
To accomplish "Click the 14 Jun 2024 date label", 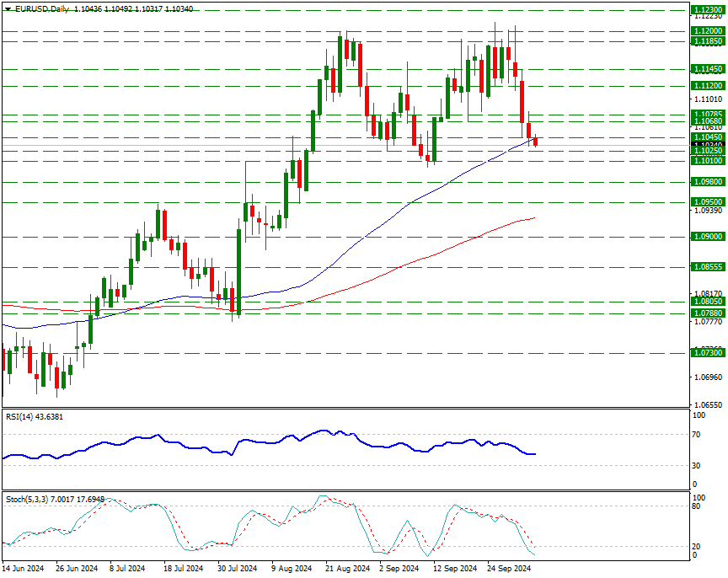I will [x=24, y=569].
